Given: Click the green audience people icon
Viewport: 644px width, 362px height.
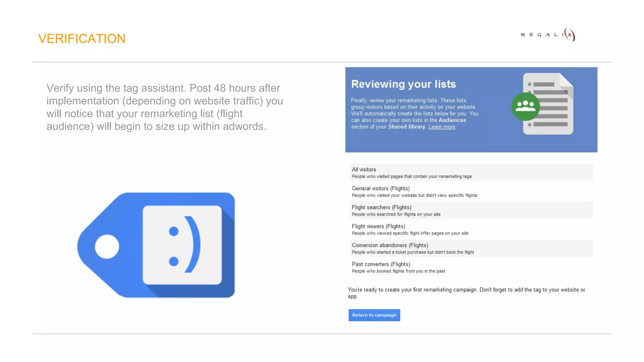Looking at the screenshot, I should pos(525,107).
